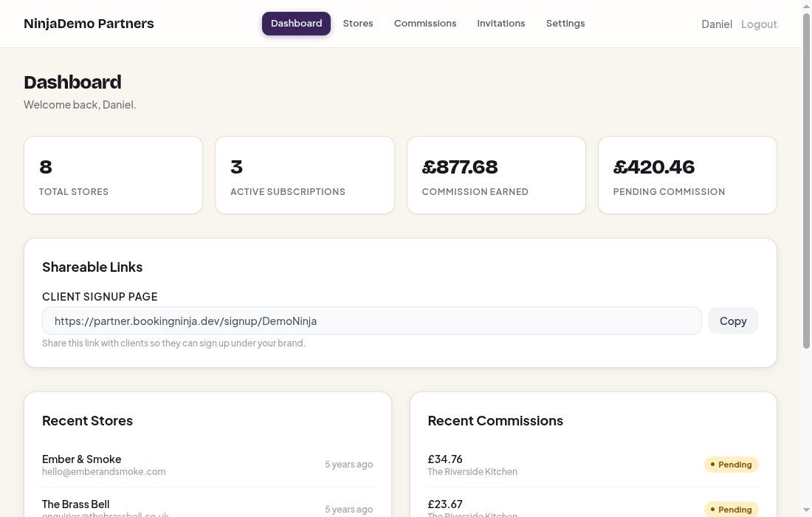Click the £34.76 commission amount
The height and width of the screenshot is (517, 812).
[445, 459]
